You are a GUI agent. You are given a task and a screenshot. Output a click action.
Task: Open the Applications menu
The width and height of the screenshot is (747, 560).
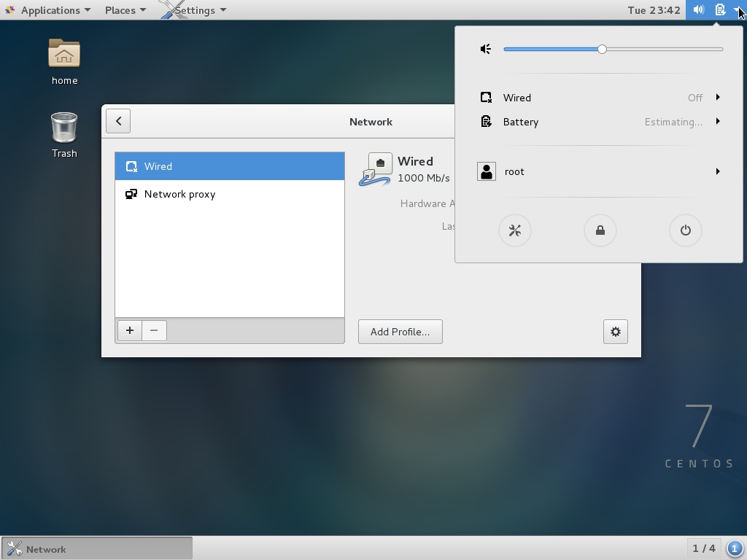pyautogui.click(x=50, y=9)
